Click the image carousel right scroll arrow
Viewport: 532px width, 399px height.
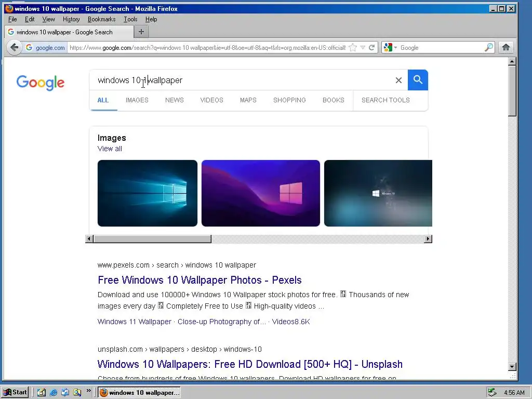(428, 239)
